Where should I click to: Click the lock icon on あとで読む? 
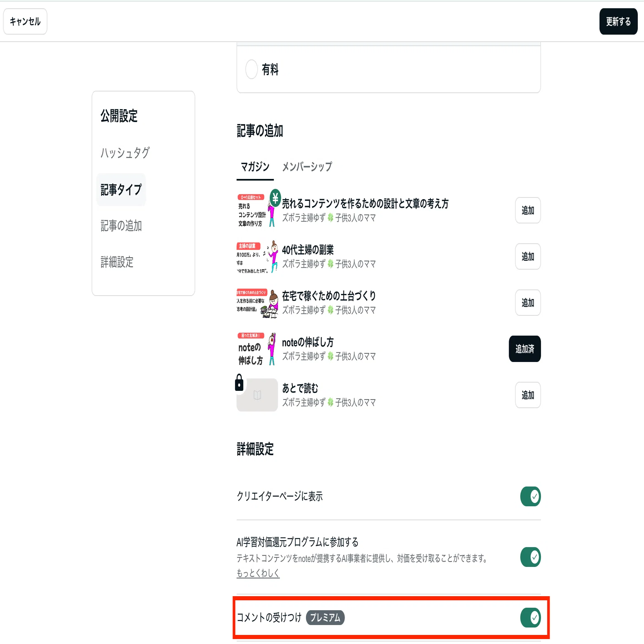(239, 382)
